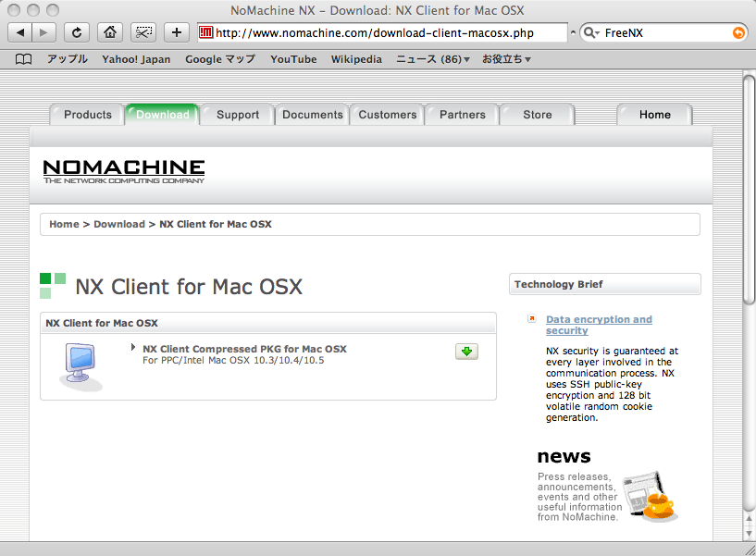Open the ニュース (86) bookmarks dropdown

coord(432,59)
